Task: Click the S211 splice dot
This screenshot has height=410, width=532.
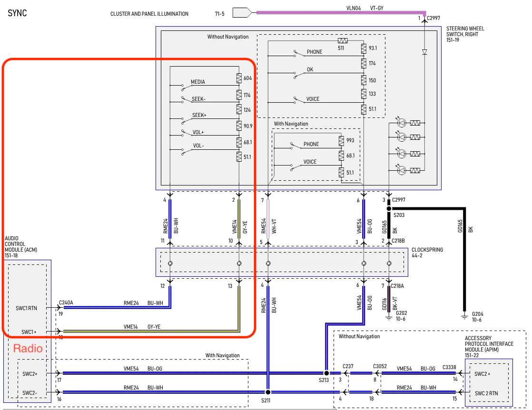Action: pos(268,392)
